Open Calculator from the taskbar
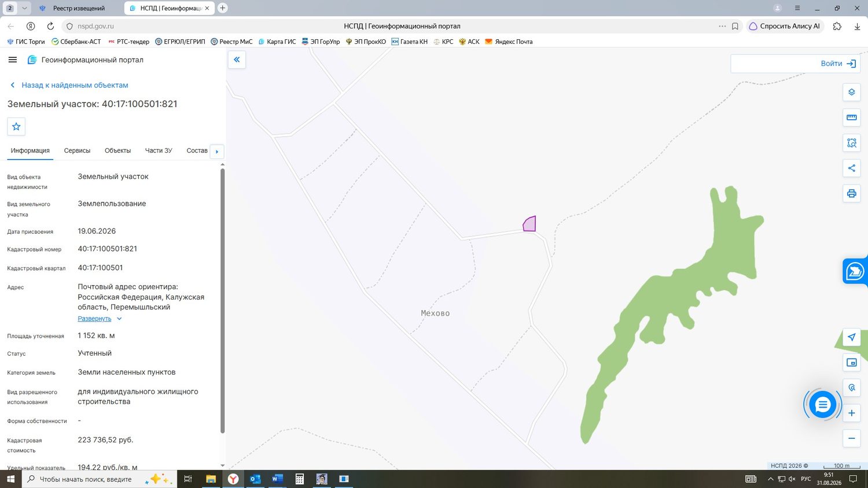This screenshot has width=868, height=488. click(299, 479)
